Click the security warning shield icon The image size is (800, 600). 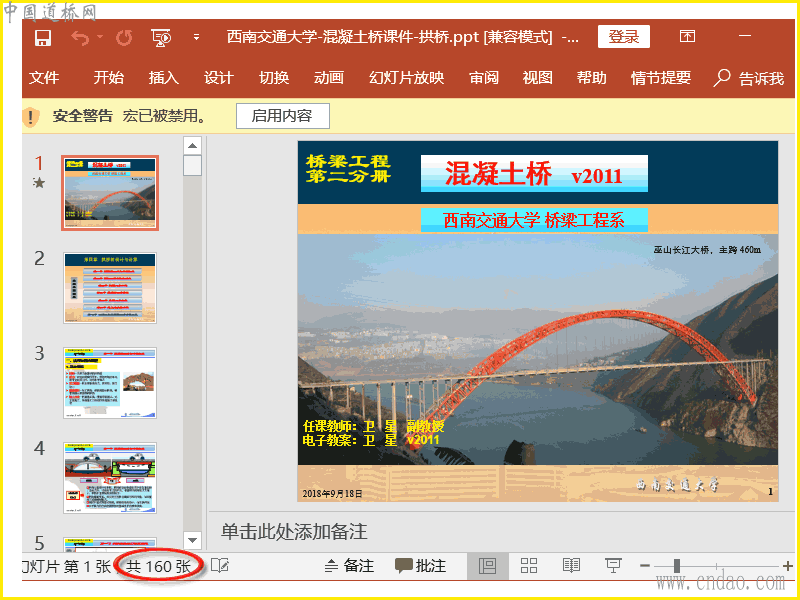31,117
